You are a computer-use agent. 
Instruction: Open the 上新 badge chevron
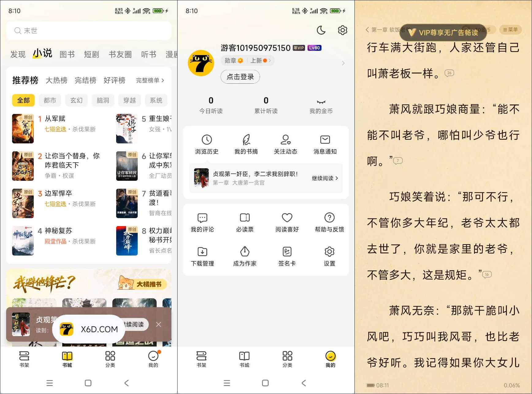[270, 61]
